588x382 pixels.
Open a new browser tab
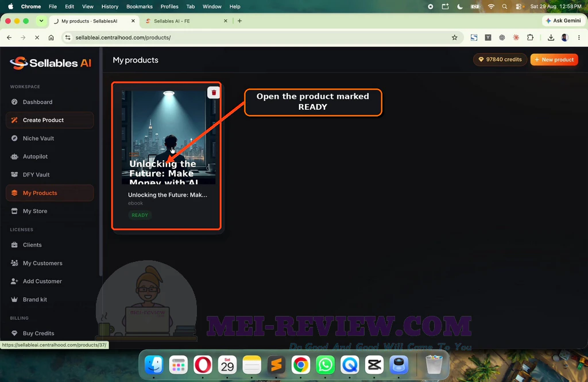coord(239,21)
